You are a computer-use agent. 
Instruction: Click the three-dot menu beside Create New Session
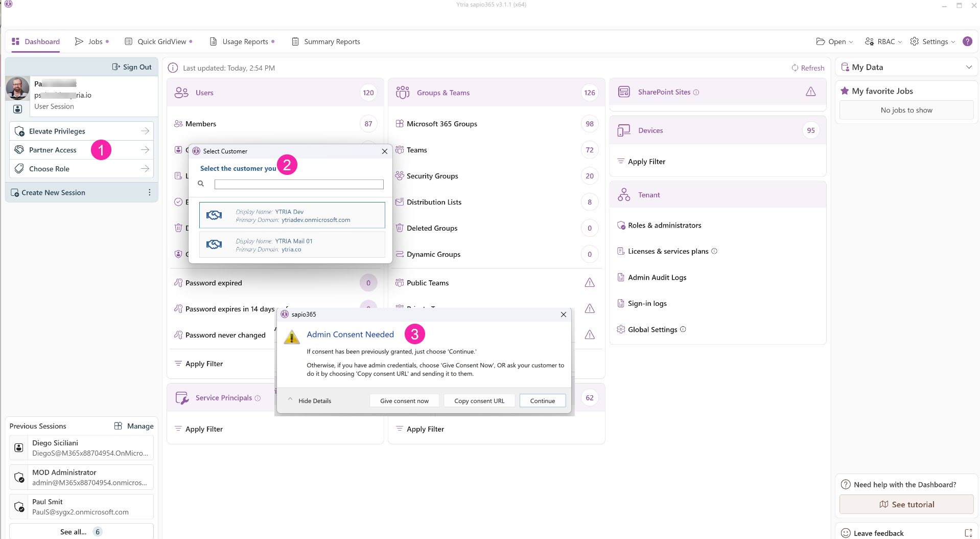[x=149, y=193]
